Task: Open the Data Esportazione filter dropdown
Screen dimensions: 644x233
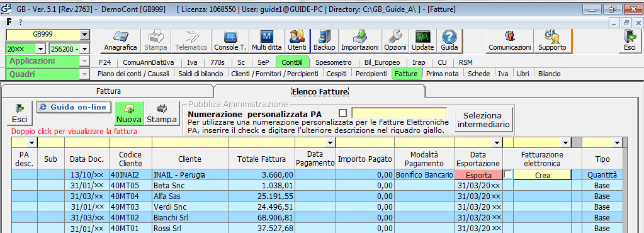Action: click(497, 142)
